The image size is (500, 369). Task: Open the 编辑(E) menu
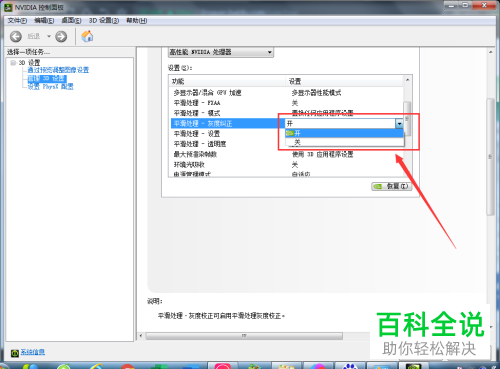click(x=44, y=21)
